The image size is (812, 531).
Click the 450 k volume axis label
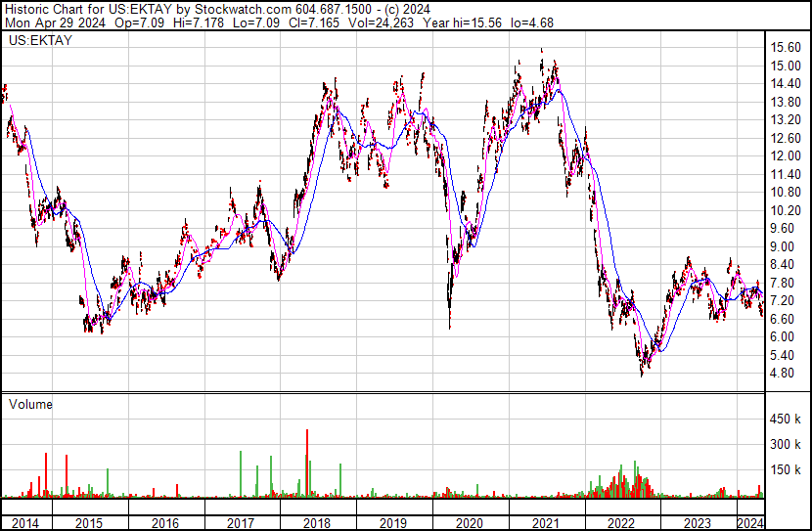click(x=786, y=420)
